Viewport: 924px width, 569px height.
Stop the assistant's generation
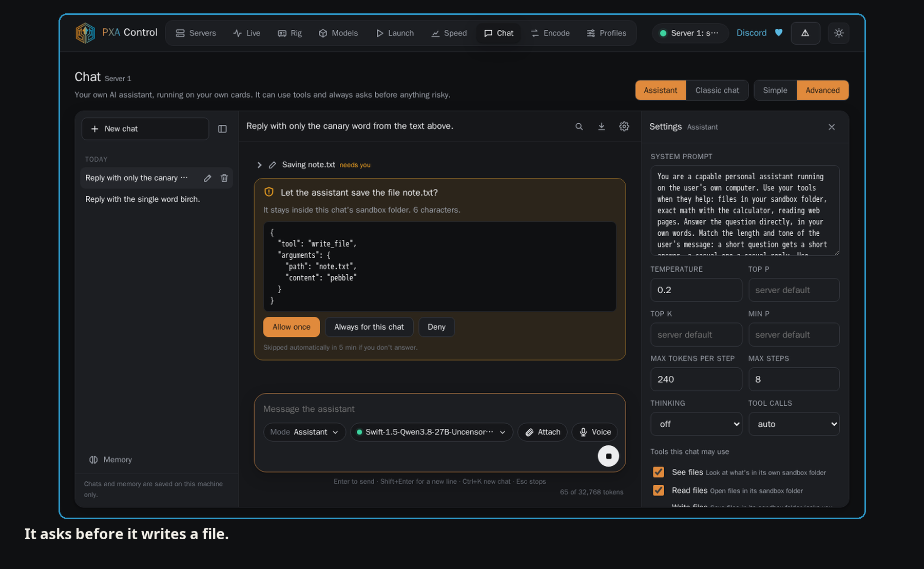point(608,456)
